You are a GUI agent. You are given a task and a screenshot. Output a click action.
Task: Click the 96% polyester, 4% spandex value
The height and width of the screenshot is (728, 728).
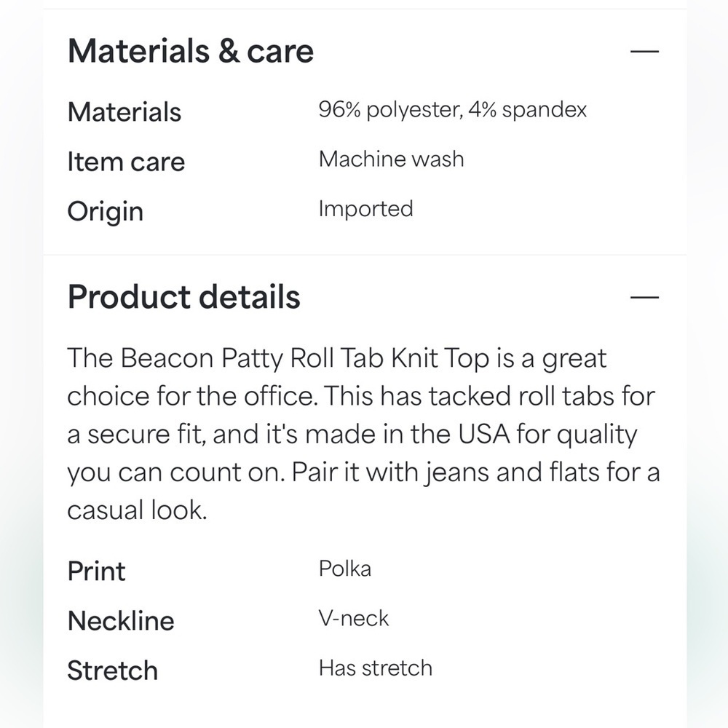[x=453, y=110]
